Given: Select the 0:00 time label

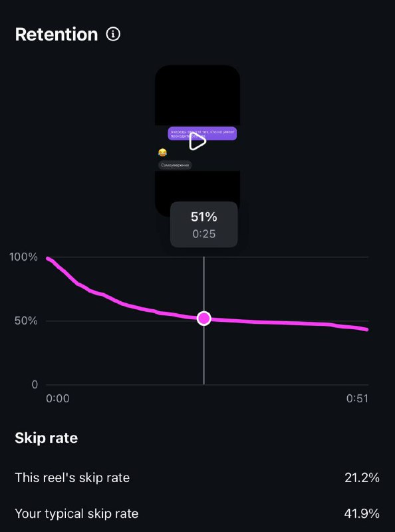Looking at the screenshot, I should click(58, 398).
